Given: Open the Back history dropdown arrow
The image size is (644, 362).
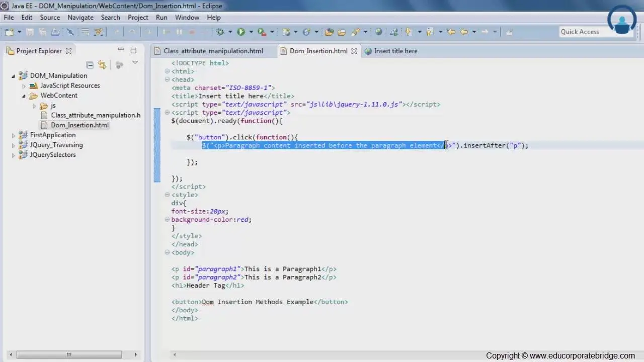Looking at the screenshot, I should (474, 32).
